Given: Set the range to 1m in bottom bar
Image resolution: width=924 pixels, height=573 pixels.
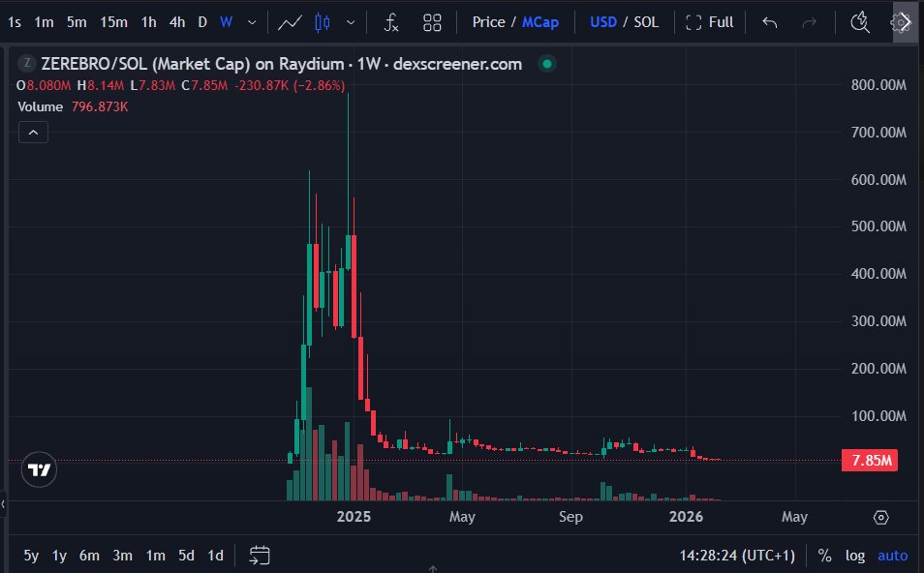Looking at the screenshot, I should [156, 556].
